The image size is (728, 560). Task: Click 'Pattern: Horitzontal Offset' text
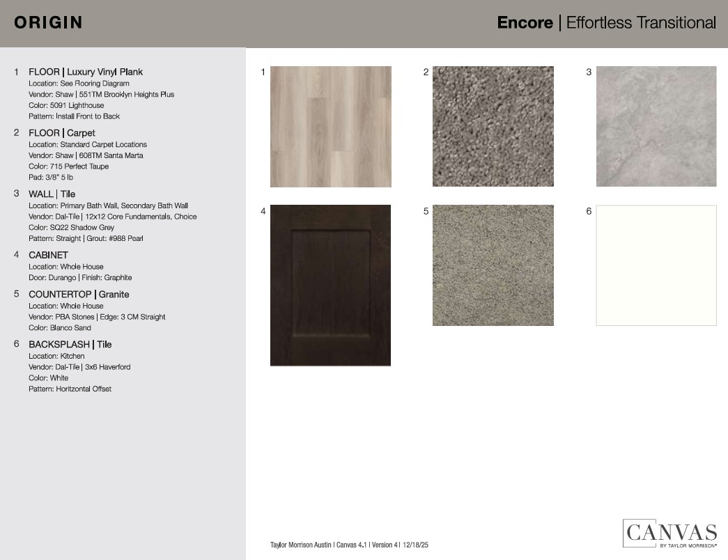click(70, 389)
